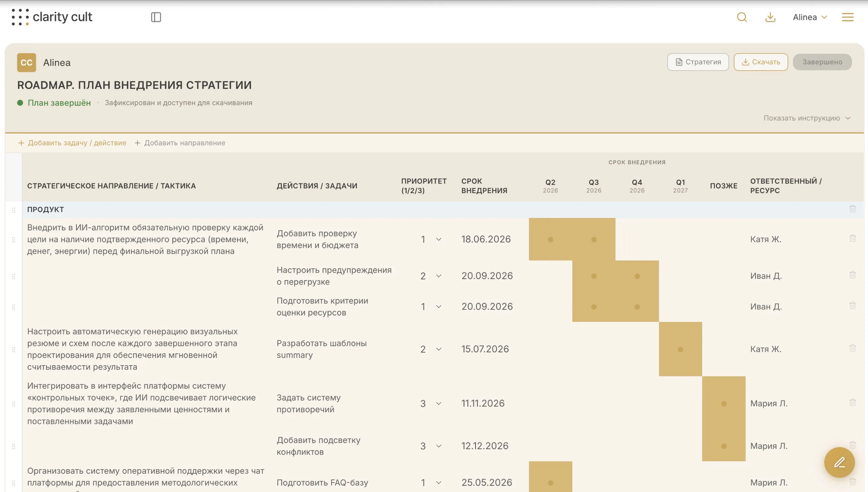Click the floating pencil edit button
The height and width of the screenshot is (492, 868).
(840, 463)
